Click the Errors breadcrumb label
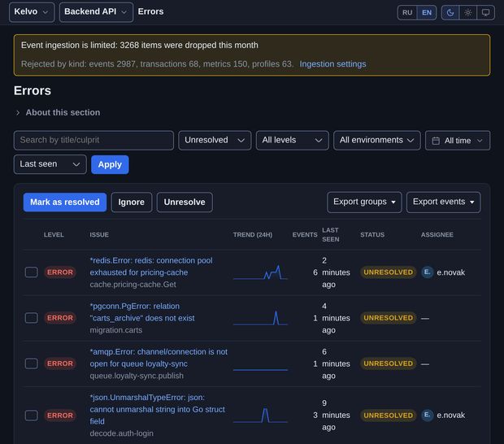 click(x=150, y=11)
